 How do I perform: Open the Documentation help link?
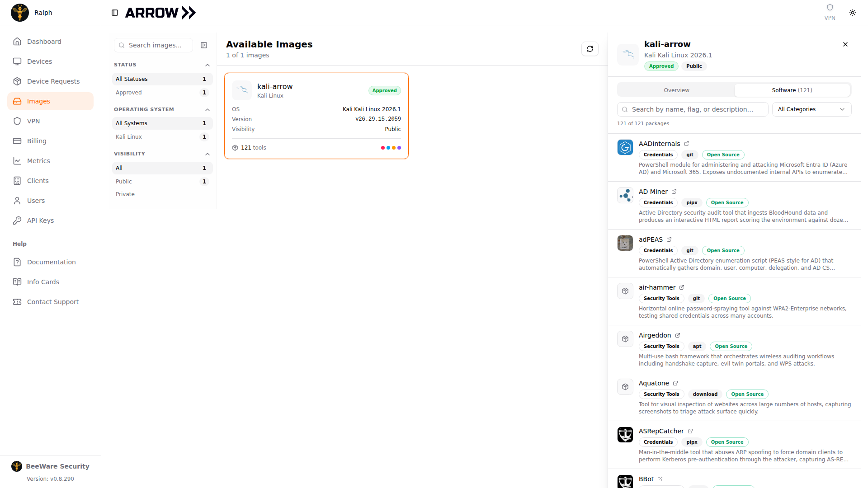point(50,262)
